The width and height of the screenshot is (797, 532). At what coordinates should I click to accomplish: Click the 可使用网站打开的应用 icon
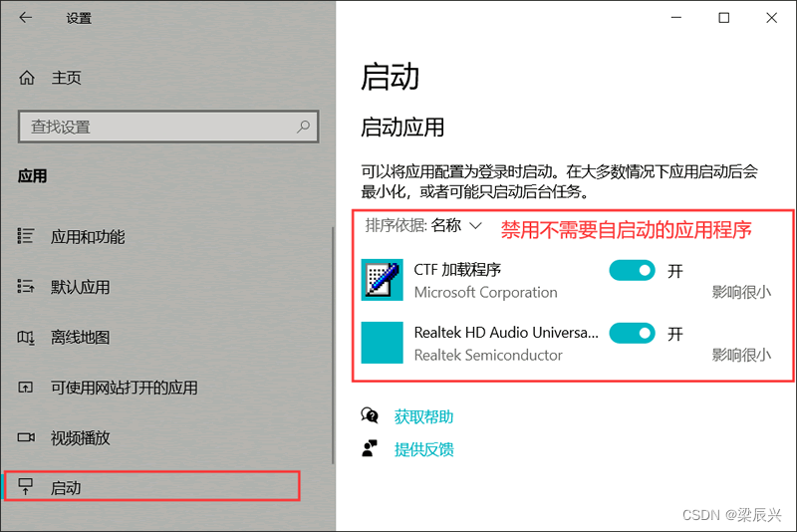26,388
